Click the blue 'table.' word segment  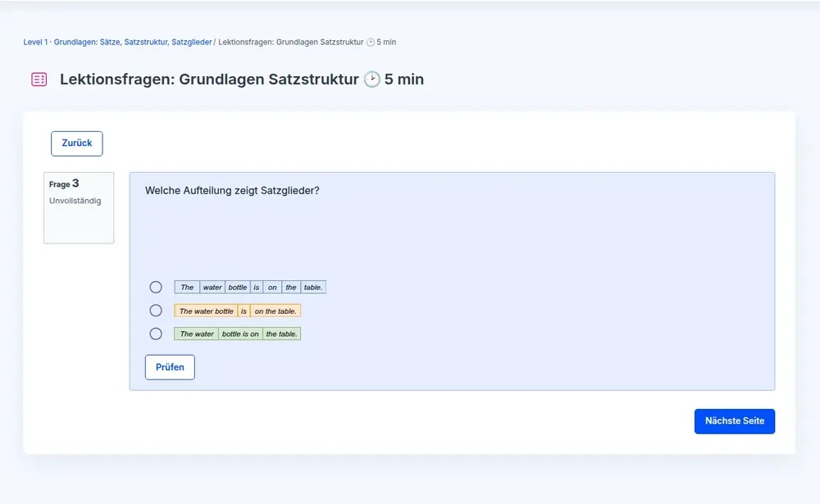click(x=313, y=288)
